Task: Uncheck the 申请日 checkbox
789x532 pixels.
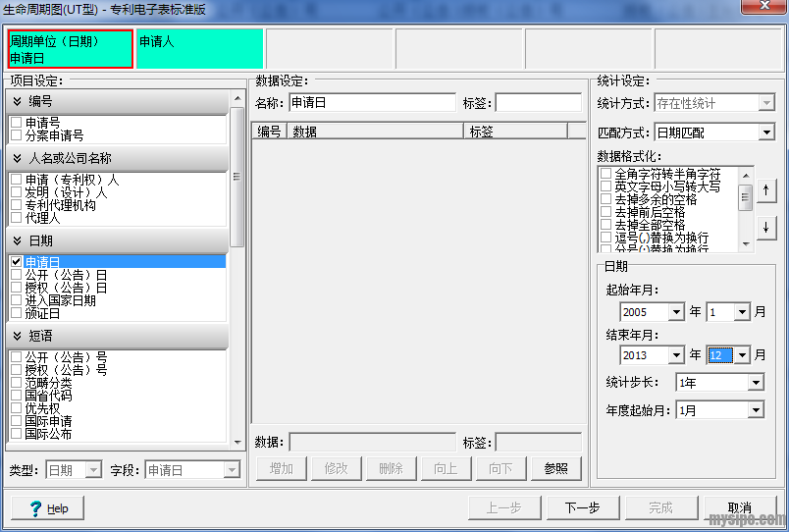Action: pos(16,262)
